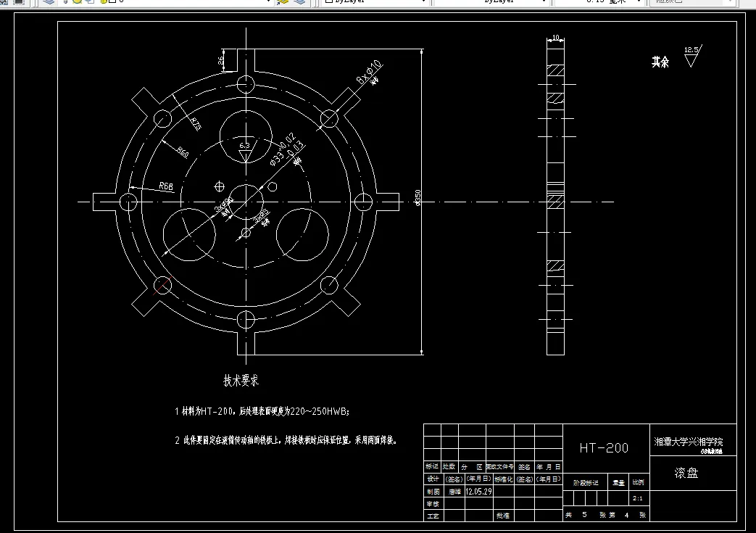
Task: Select the center hub circle of the disc
Action: pos(246,202)
